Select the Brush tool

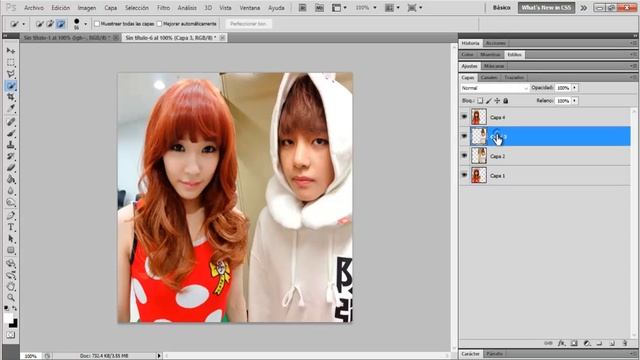(11, 133)
